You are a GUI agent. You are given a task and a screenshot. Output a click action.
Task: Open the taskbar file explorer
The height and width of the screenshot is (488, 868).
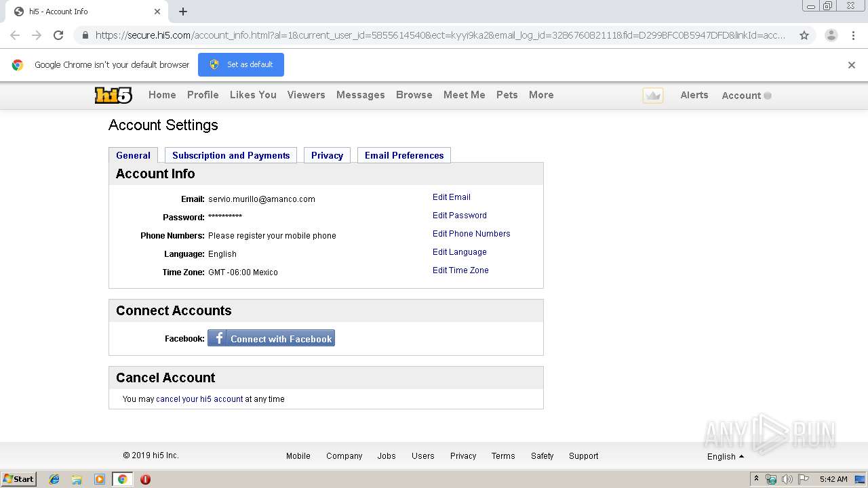pos(77,479)
